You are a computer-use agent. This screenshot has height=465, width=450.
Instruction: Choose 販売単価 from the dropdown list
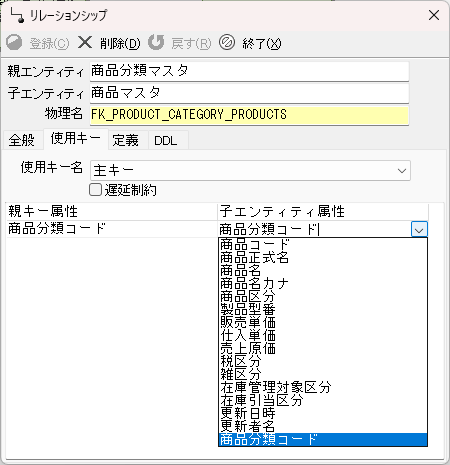(x=323, y=322)
